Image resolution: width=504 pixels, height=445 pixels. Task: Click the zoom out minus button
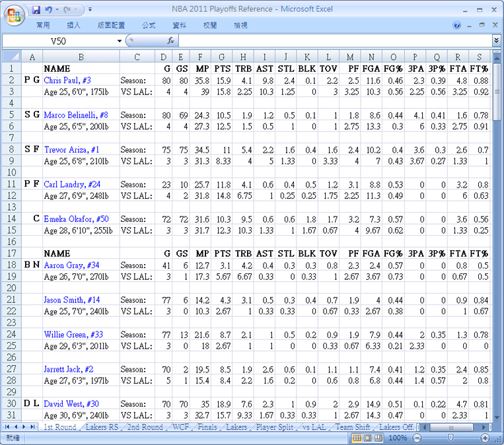click(417, 438)
